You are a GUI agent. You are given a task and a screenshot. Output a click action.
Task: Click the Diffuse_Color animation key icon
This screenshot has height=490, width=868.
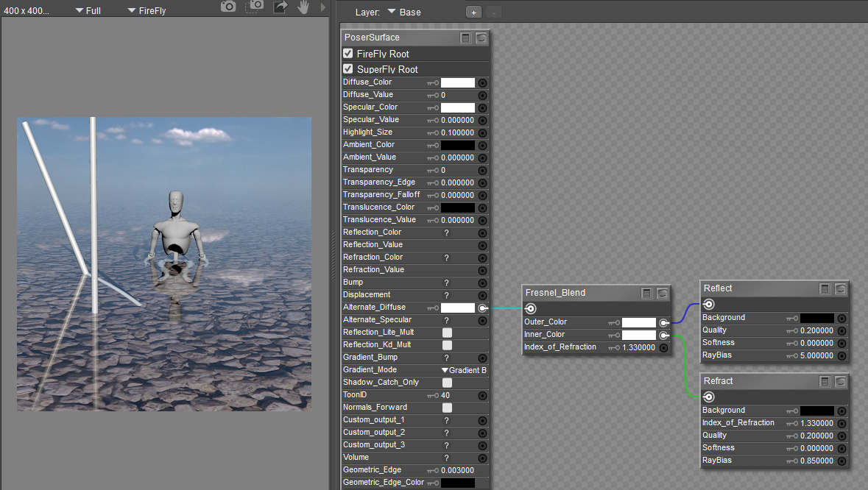433,82
